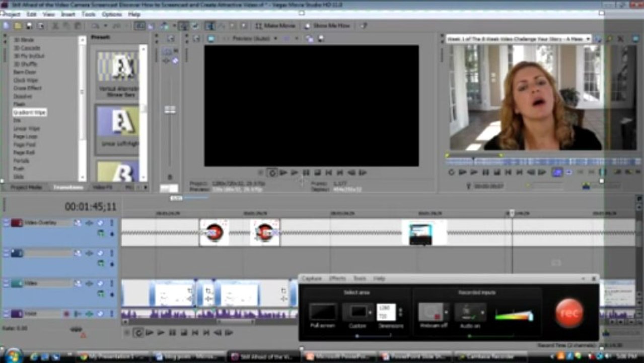Click the first red logo clip on the overlay track
Image resolution: width=644 pixels, height=363 pixels.
click(214, 232)
